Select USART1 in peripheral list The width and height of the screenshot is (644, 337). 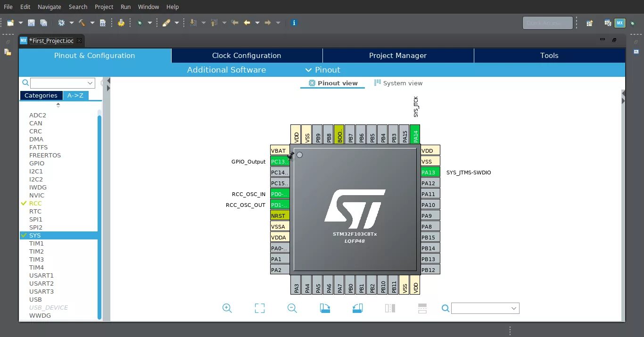41,275
